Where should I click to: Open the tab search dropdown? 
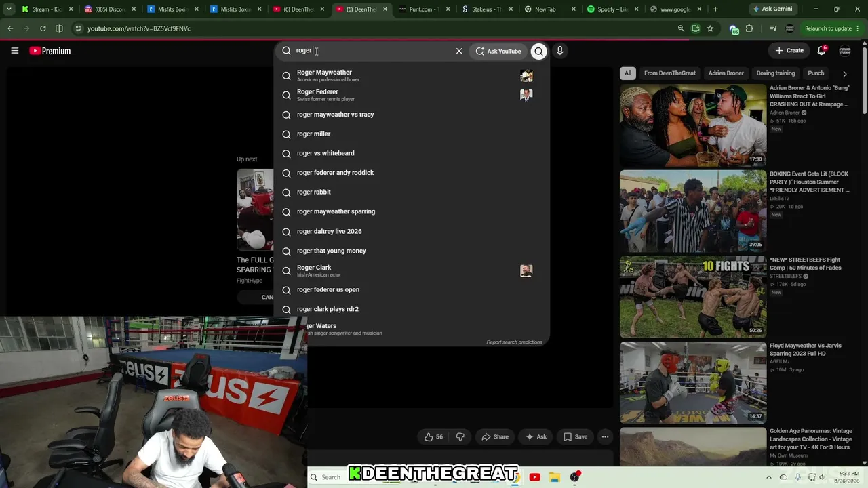9,9
